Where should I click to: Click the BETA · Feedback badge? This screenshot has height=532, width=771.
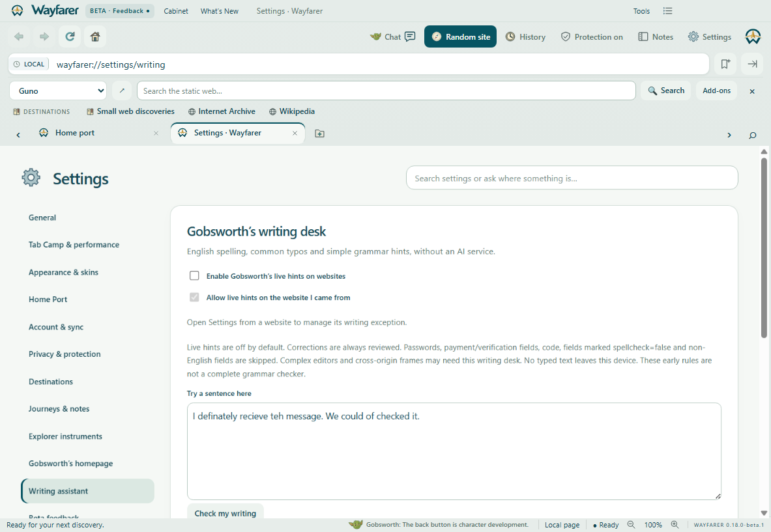pos(120,11)
